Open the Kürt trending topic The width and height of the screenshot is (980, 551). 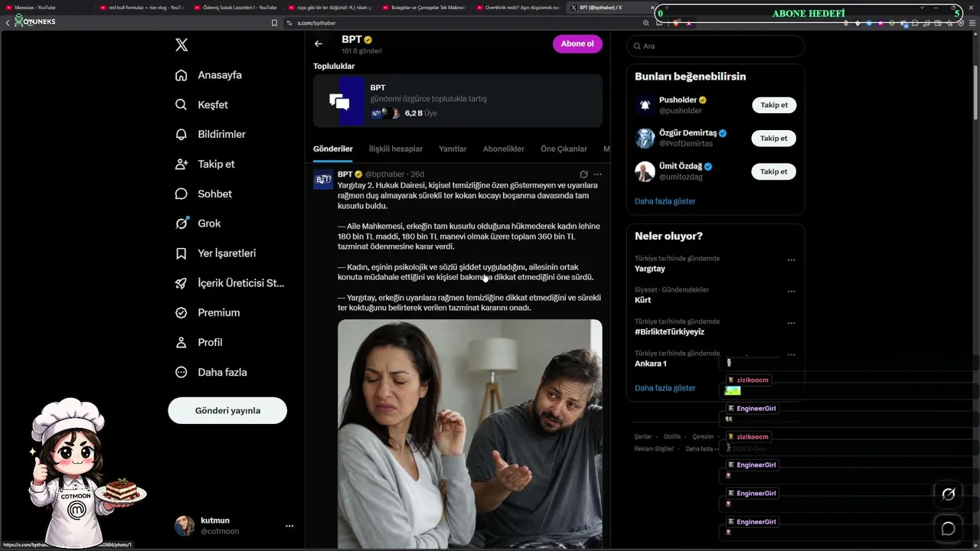[x=643, y=300]
